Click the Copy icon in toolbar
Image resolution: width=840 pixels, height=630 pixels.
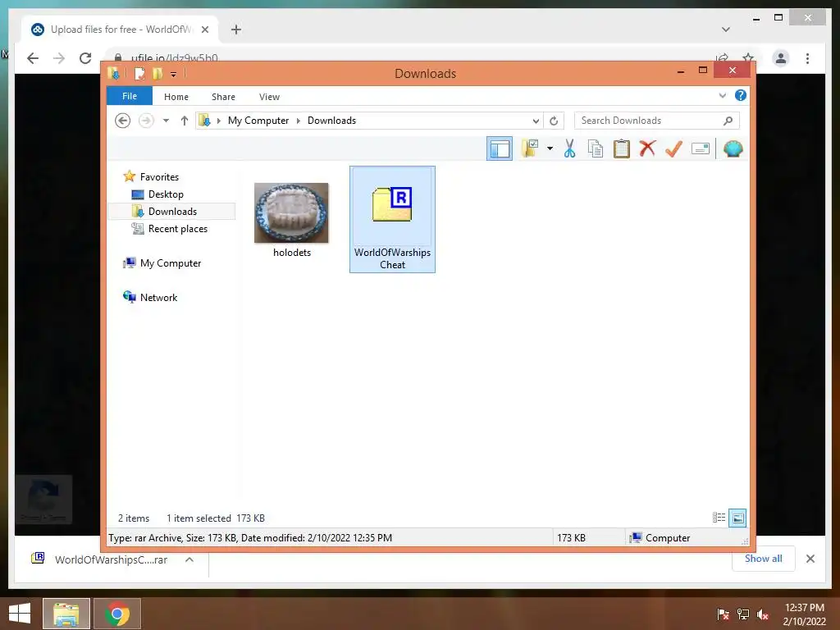click(596, 148)
